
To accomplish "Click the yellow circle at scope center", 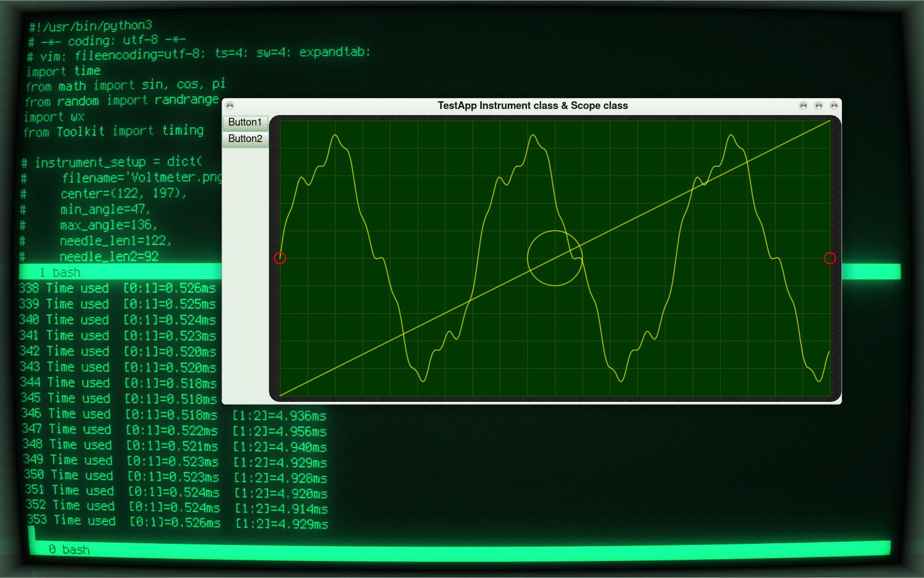I will pos(555,258).
